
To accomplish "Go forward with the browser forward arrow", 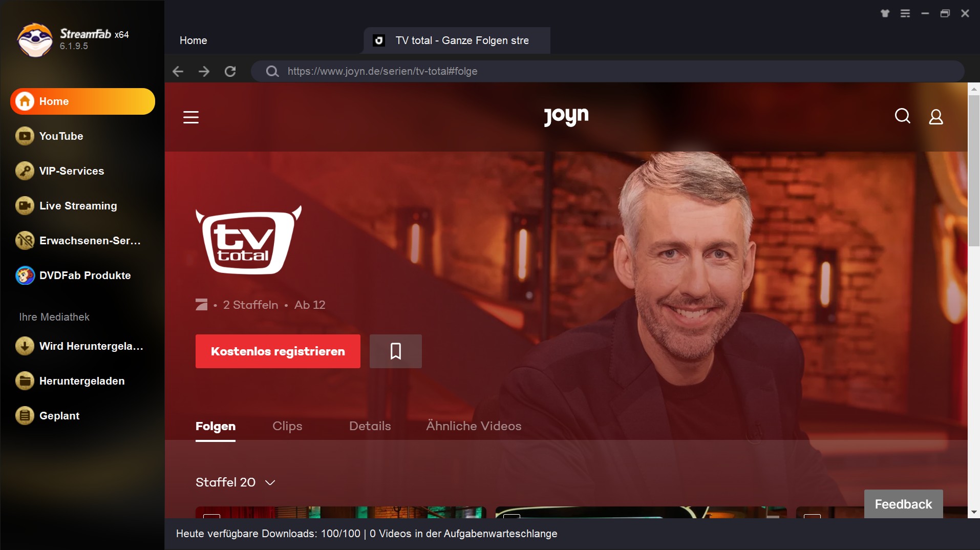I will pos(204,71).
